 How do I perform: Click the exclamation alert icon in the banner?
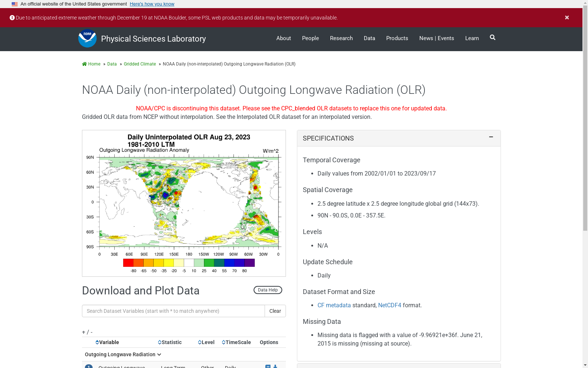tap(12, 18)
